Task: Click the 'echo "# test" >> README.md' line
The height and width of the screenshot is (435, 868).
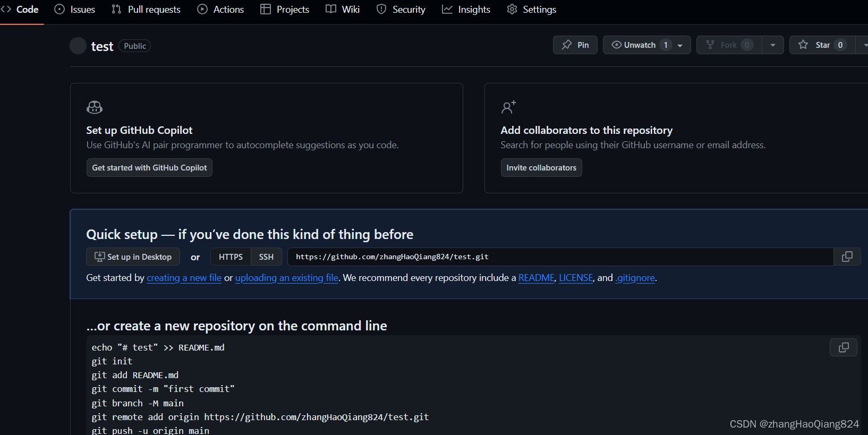Action: (x=158, y=348)
